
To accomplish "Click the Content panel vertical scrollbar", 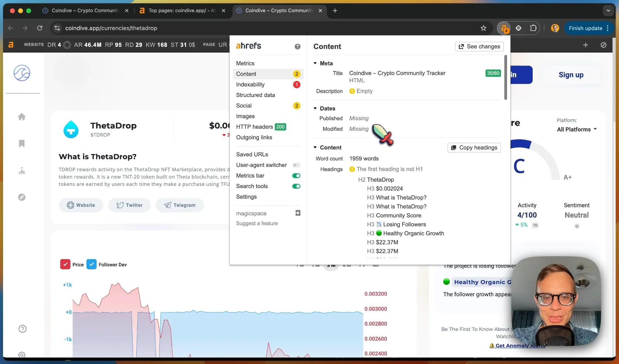I will tap(505, 78).
